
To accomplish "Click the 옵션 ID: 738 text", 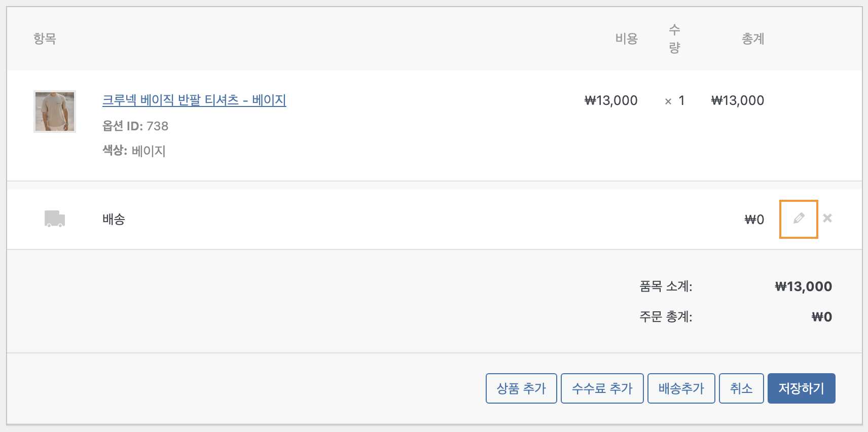I will coord(135,126).
